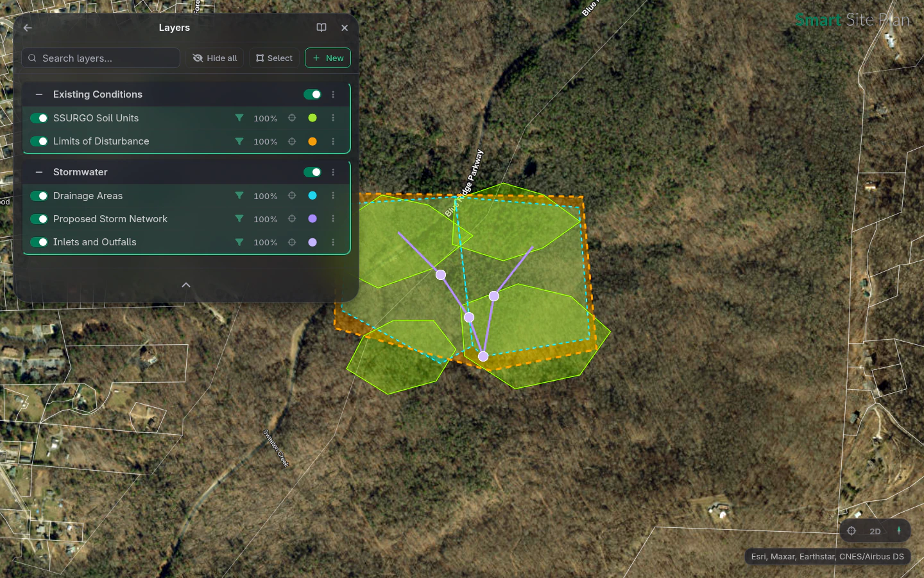Toggle Stormwater group visibility
Image resolution: width=924 pixels, height=578 pixels.
pos(312,172)
